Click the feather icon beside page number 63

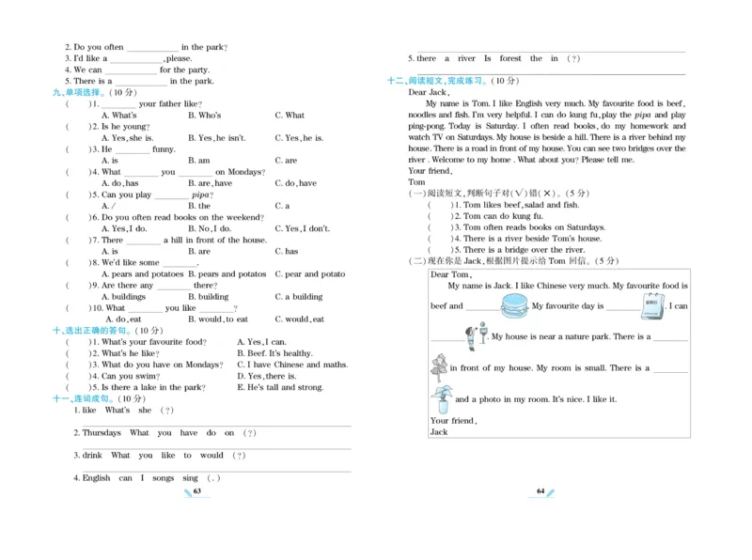(188, 492)
